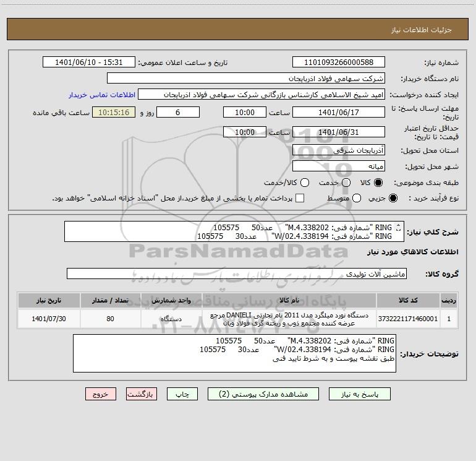Click the تاریخ نیاز column header

tap(49, 300)
